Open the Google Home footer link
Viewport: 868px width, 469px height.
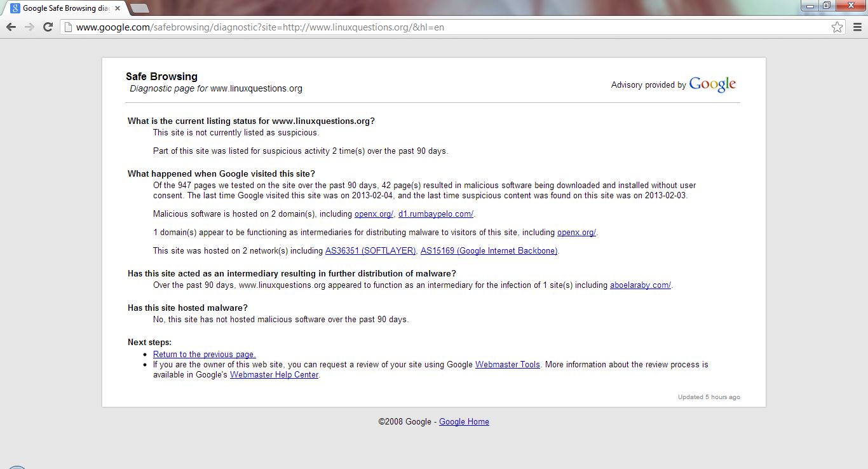(464, 422)
